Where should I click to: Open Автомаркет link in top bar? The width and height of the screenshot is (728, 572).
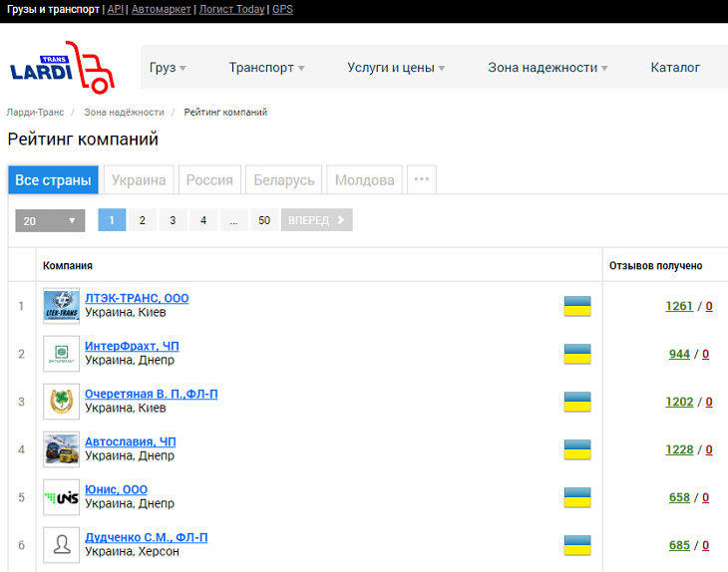pyautogui.click(x=162, y=9)
